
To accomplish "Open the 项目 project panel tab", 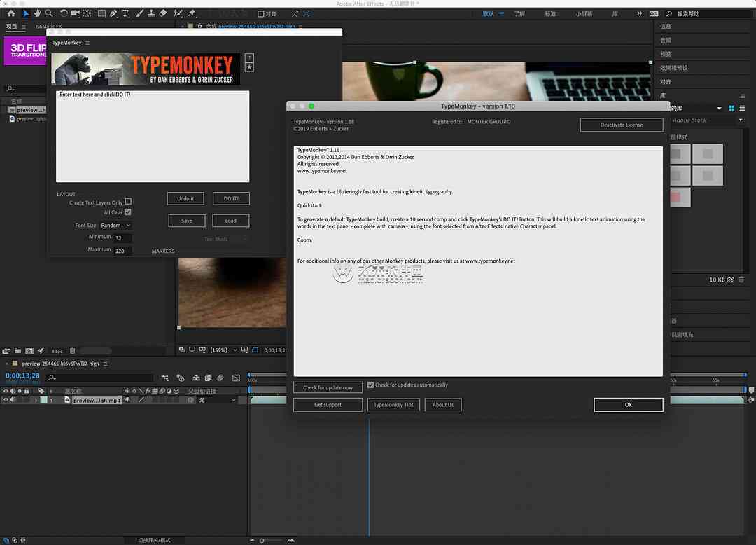I will (x=12, y=27).
